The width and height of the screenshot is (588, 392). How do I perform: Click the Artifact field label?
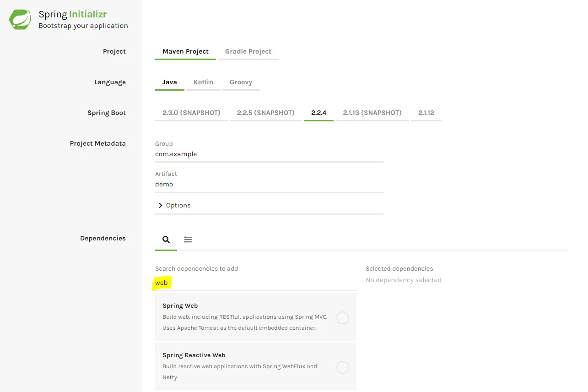click(x=166, y=174)
